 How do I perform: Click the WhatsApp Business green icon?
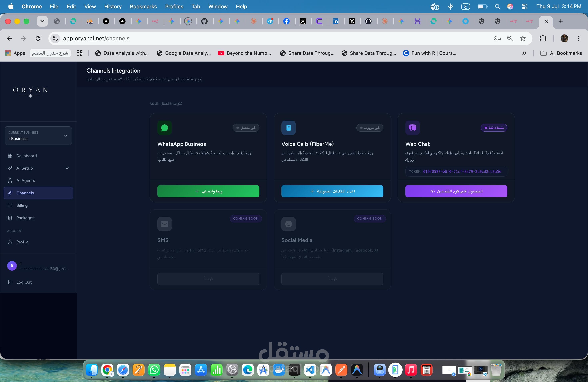(x=165, y=128)
